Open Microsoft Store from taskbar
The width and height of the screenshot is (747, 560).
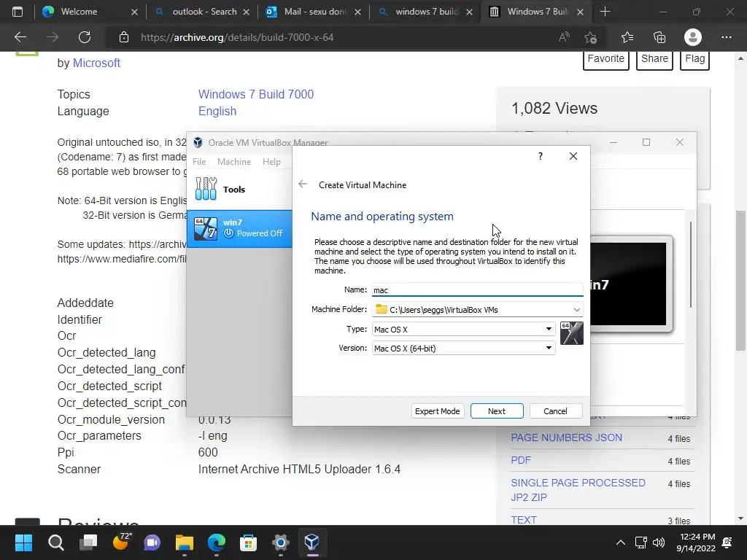[248, 542]
